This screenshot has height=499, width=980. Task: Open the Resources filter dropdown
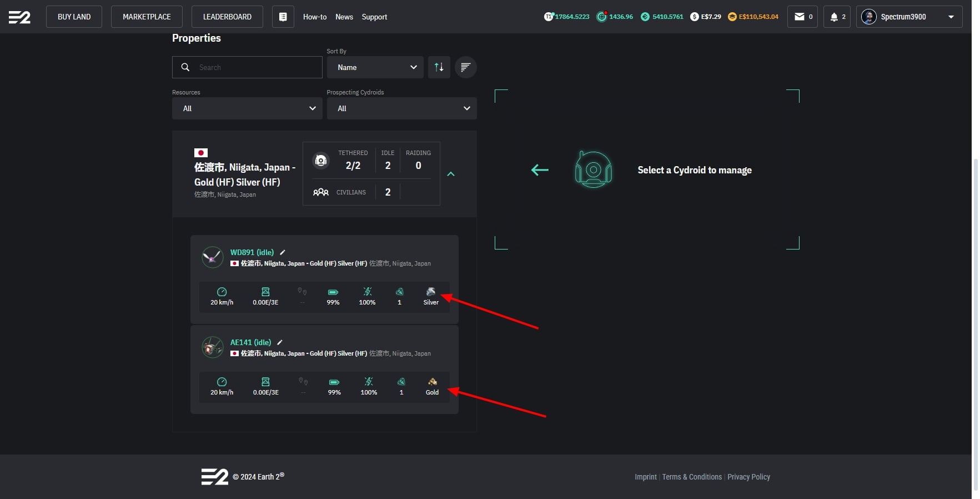click(247, 108)
